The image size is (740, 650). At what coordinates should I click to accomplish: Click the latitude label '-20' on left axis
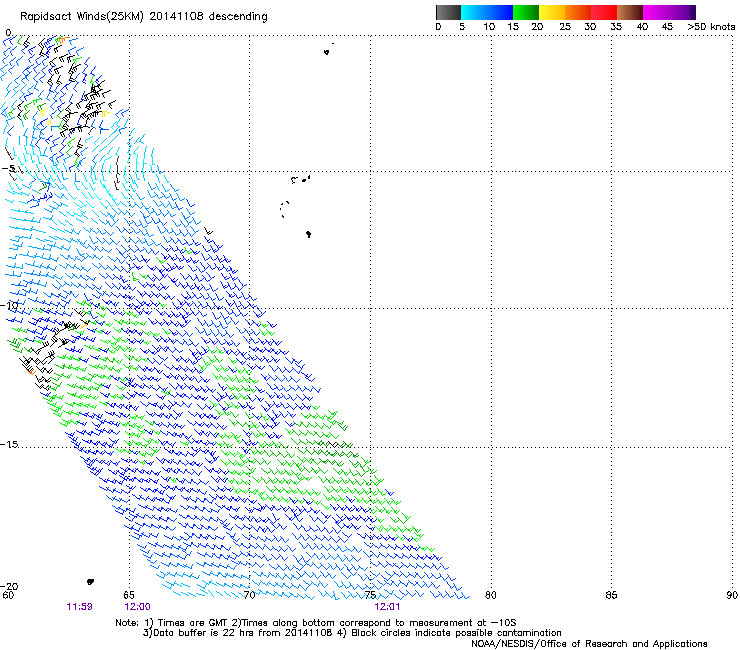point(9,586)
